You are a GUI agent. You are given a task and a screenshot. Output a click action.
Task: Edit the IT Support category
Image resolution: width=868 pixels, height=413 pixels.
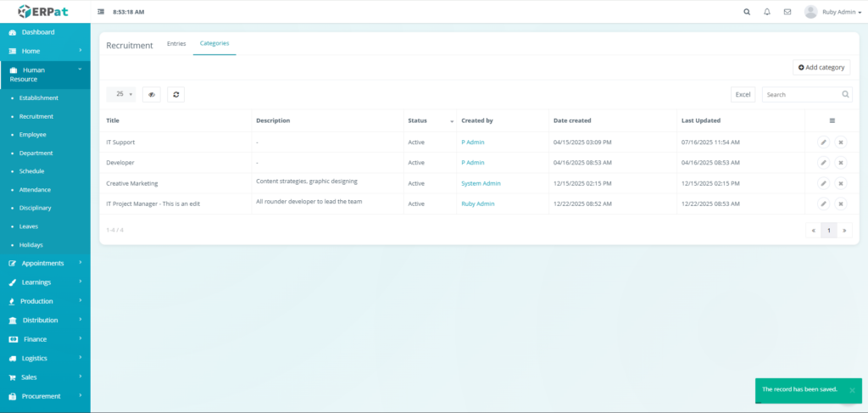(x=823, y=142)
